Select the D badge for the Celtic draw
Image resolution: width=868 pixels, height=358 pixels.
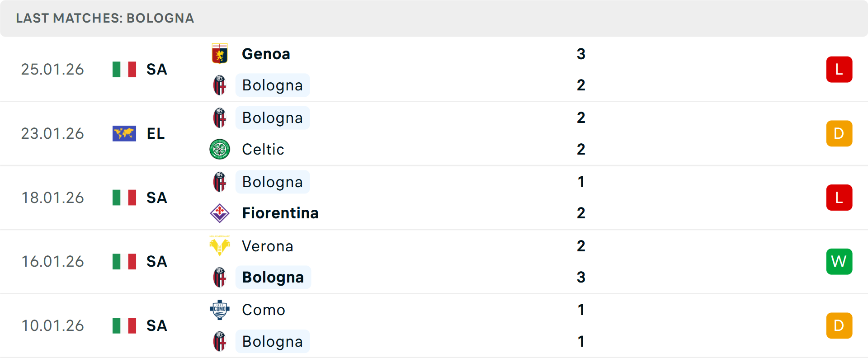pos(839,133)
